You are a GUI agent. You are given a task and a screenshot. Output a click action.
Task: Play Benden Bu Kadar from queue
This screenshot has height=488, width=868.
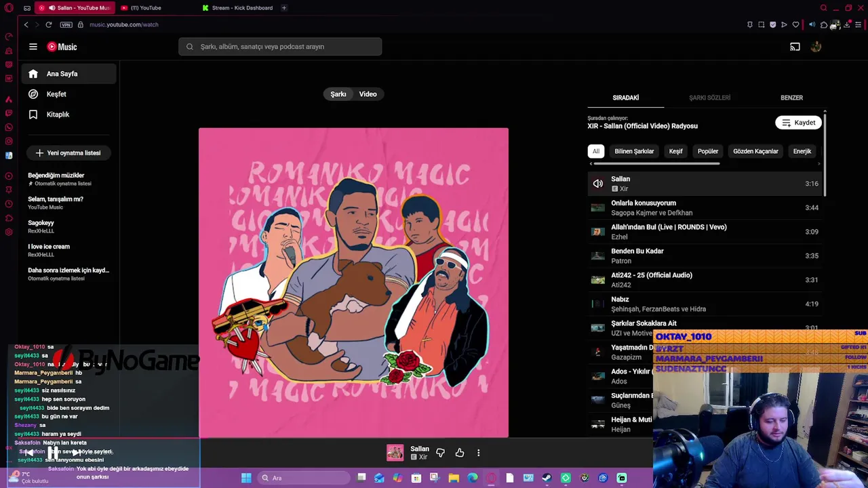point(705,256)
